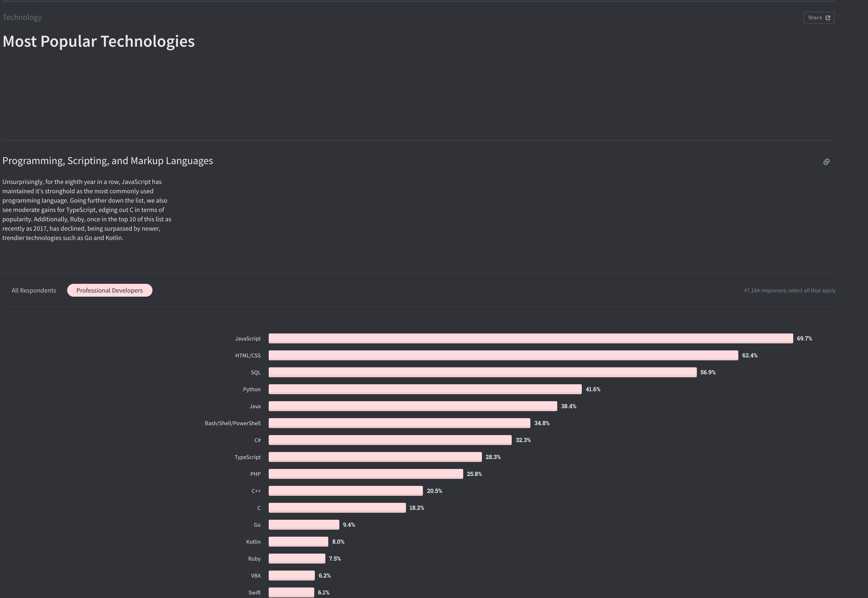Click the Most Popular Technologies heading
The height and width of the screenshot is (598, 868).
[x=98, y=41]
